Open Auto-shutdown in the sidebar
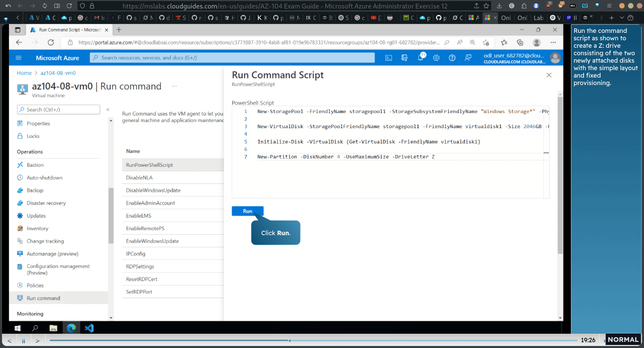 (x=44, y=178)
